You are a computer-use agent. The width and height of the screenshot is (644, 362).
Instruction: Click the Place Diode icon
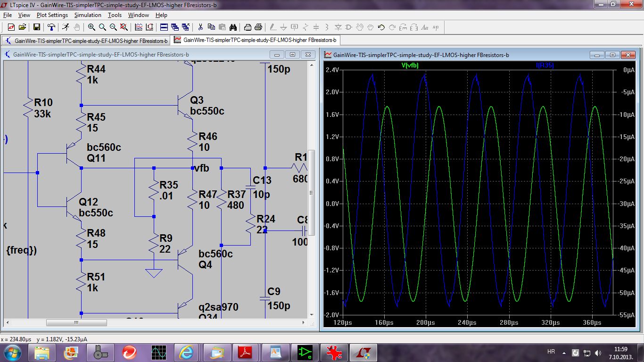click(338, 27)
